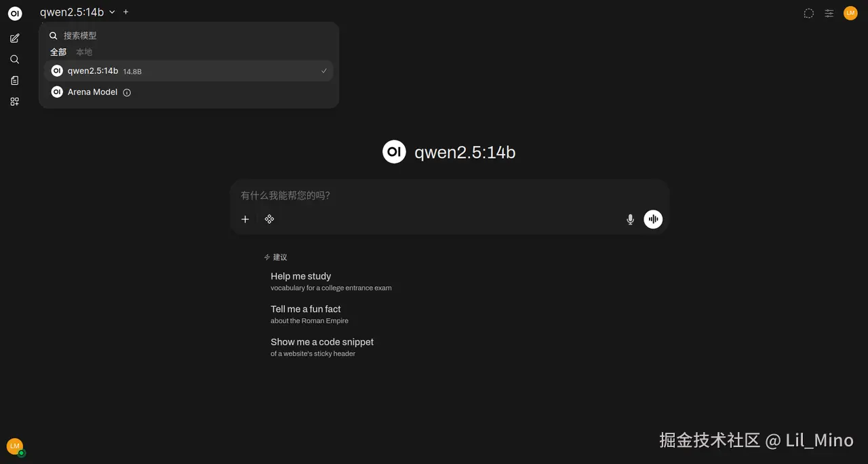868x464 pixels.
Task: Open the integrations icon beside the input plus
Action: pos(269,219)
